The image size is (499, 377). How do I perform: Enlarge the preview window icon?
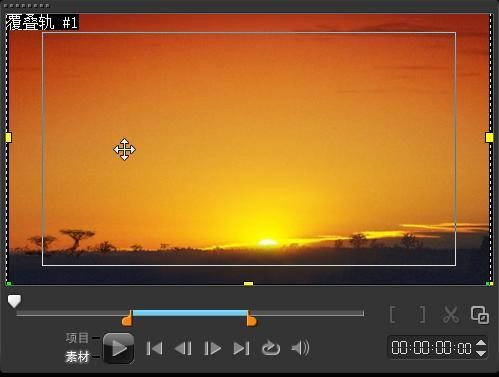(x=480, y=315)
